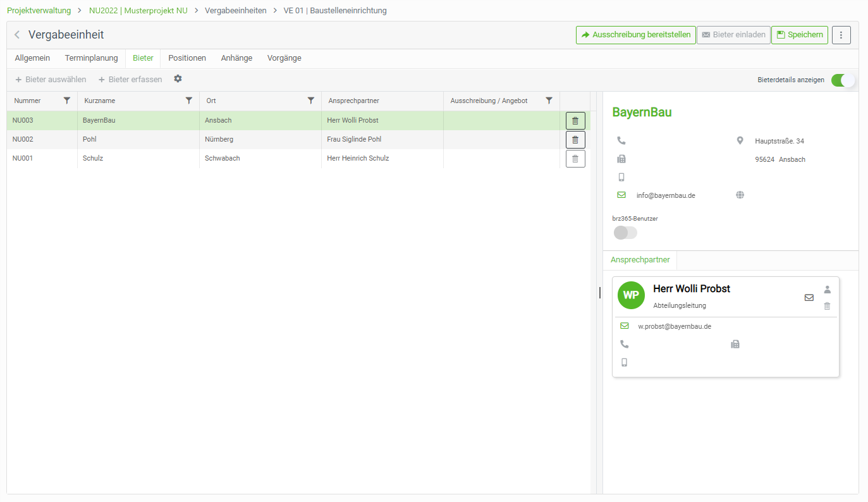The height and width of the screenshot is (502, 868).
Task: Click the info@bayernbau.de email address
Action: tap(666, 195)
